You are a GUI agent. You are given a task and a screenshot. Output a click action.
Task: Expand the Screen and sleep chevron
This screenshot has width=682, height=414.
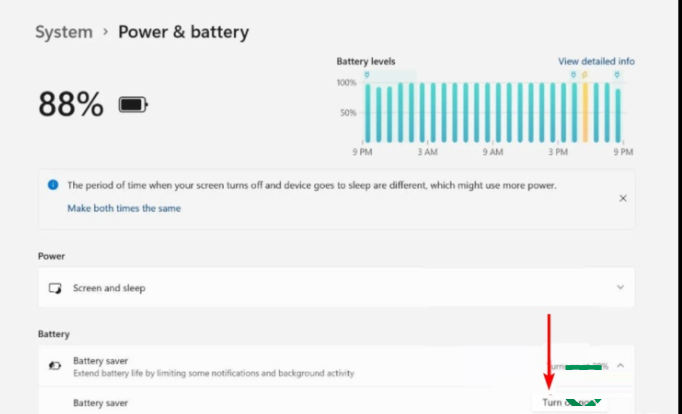pyautogui.click(x=621, y=288)
